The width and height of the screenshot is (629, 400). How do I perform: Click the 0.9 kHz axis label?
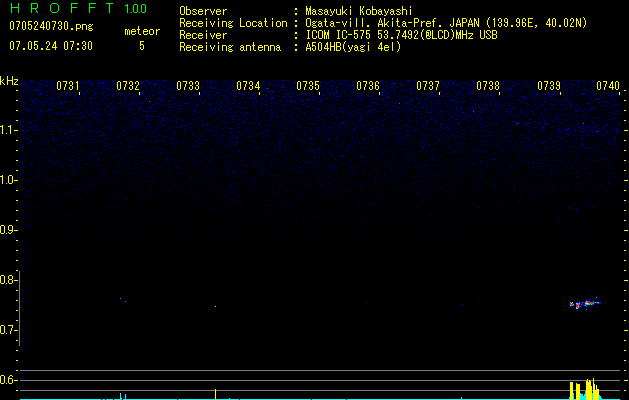(x=8, y=230)
